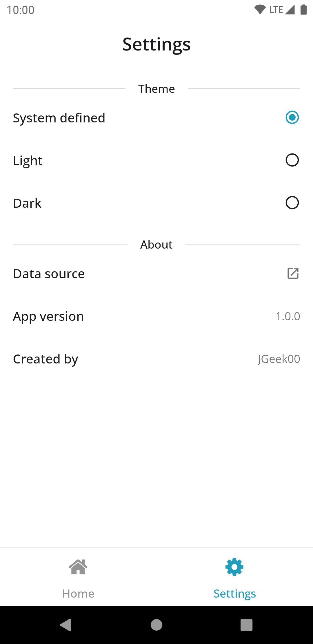Tap the battery icon in status bar

(x=303, y=10)
